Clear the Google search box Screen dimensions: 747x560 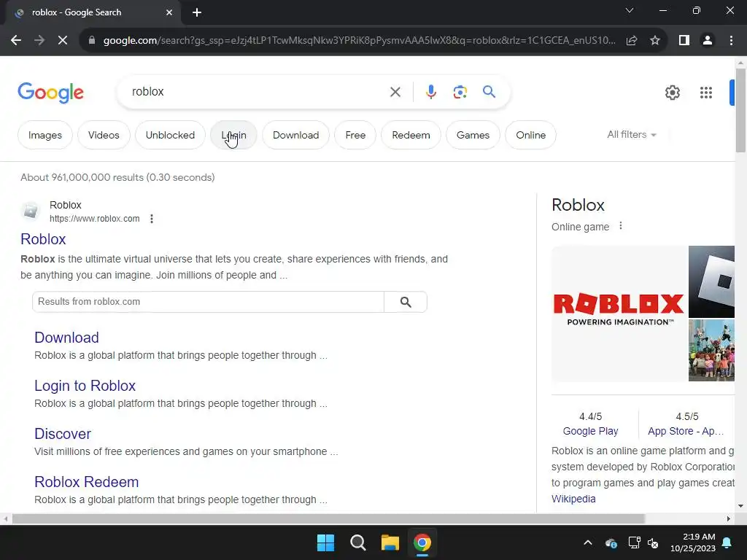pos(395,92)
